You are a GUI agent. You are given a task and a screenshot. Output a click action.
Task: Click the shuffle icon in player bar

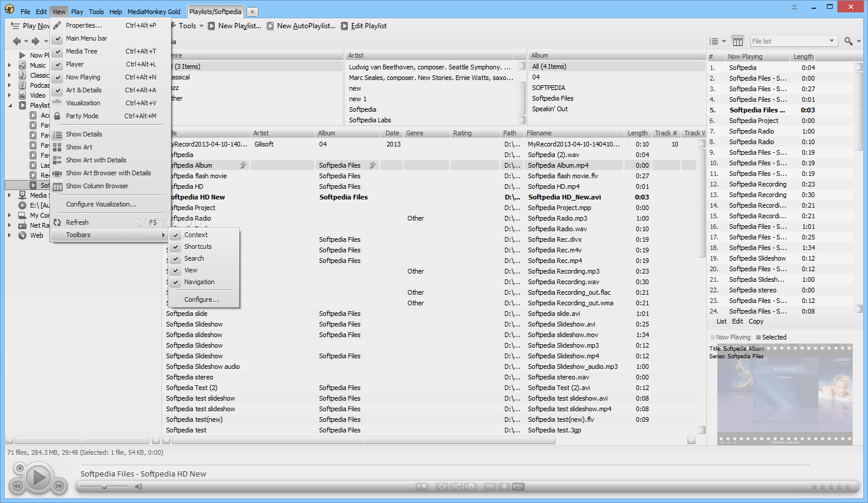click(455, 487)
